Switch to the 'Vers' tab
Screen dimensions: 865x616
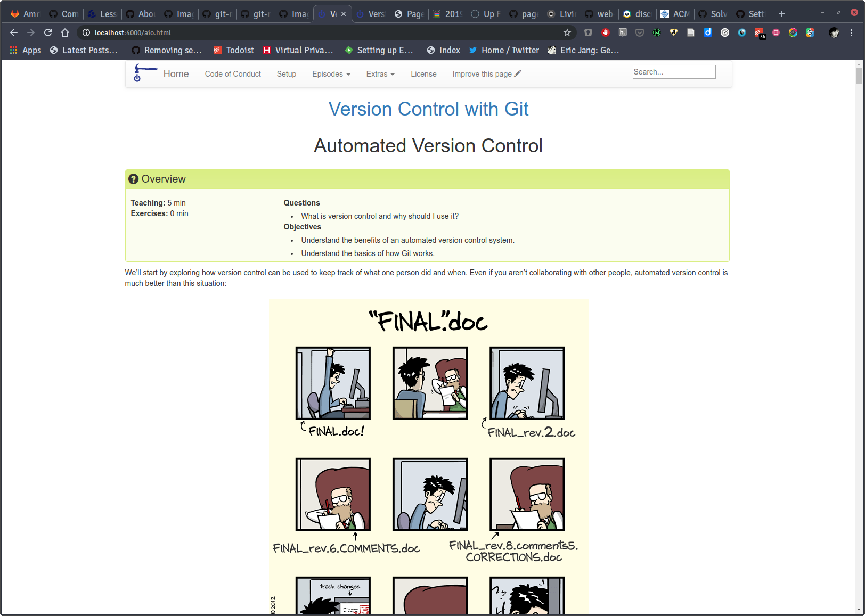point(371,14)
